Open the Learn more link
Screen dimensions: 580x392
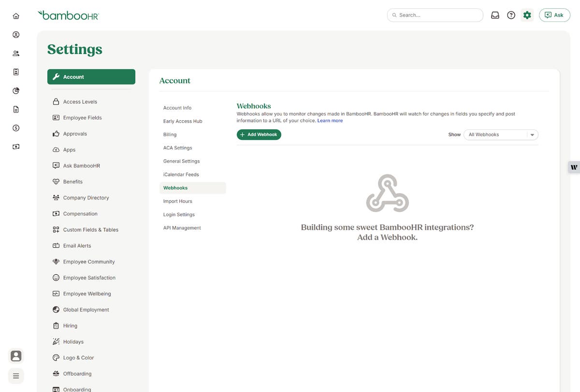(330, 120)
